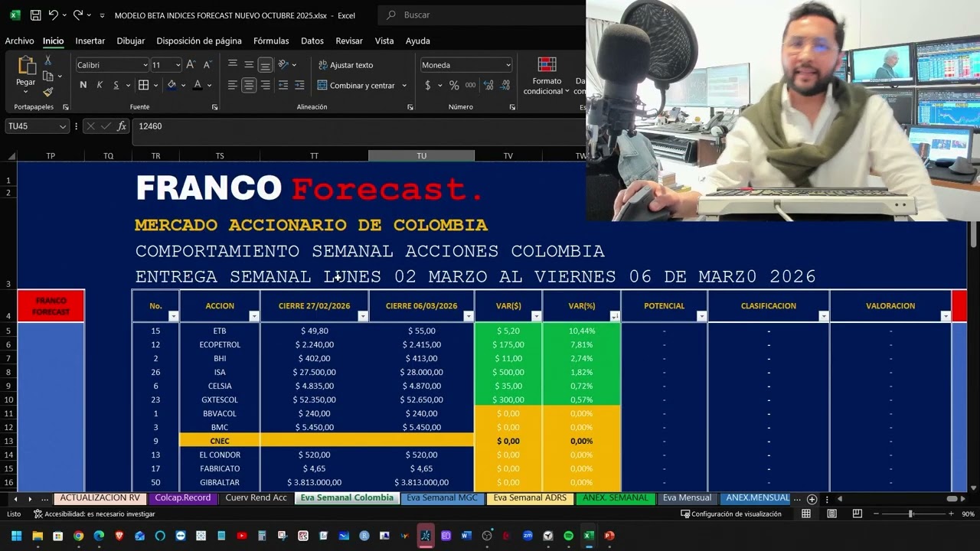Open the Eva Semanal MGC sheet tab
The width and height of the screenshot is (980, 551).
point(442,498)
